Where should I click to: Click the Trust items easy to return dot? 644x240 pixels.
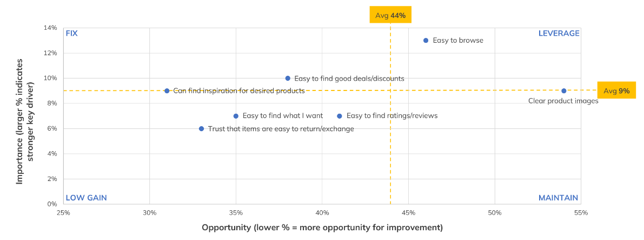coord(202,129)
